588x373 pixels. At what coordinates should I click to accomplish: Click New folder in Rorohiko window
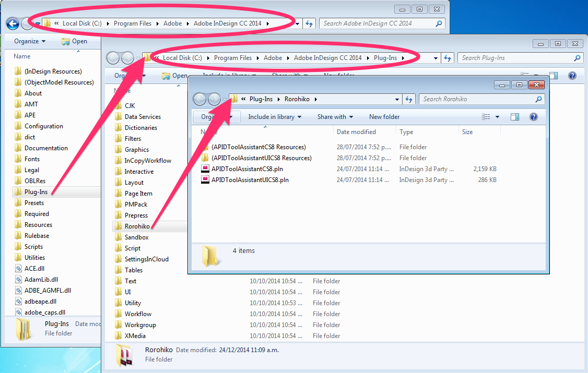point(384,117)
